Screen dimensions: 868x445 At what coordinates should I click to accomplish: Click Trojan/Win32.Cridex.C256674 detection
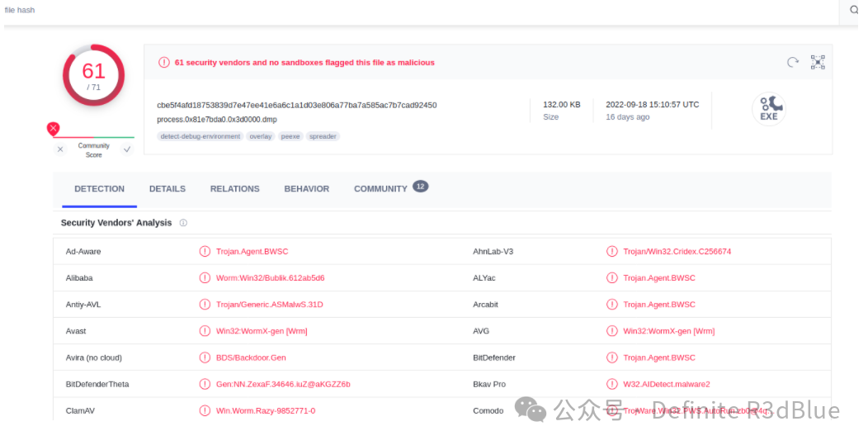(x=677, y=252)
